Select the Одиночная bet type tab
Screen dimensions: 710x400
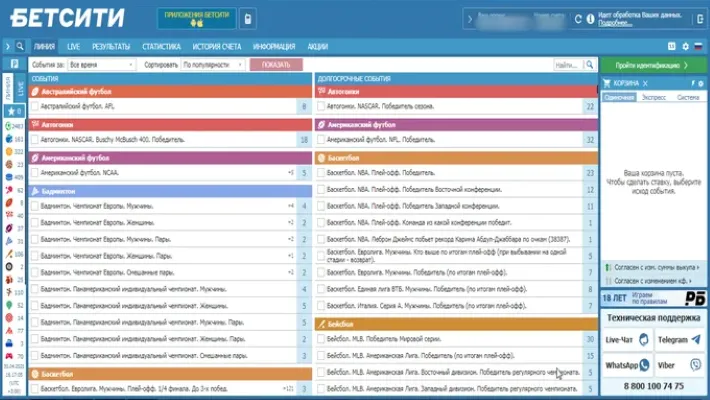(619, 97)
